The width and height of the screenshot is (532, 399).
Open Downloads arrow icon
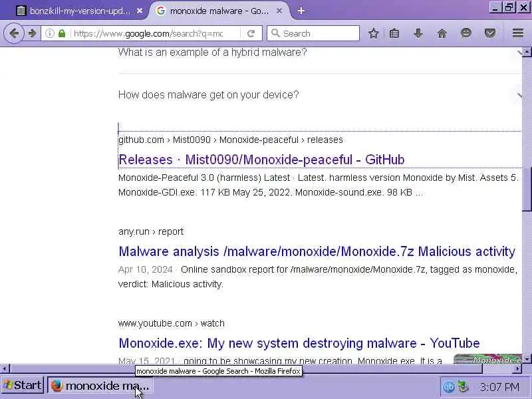click(x=418, y=33)
